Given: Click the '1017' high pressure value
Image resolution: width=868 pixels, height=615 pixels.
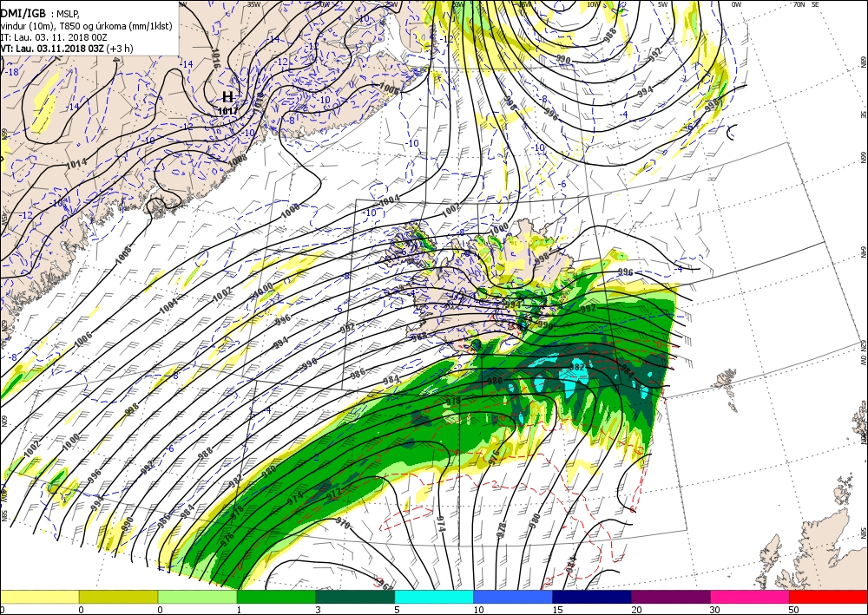Looking at the screenshot, I should tap(227, 111).
